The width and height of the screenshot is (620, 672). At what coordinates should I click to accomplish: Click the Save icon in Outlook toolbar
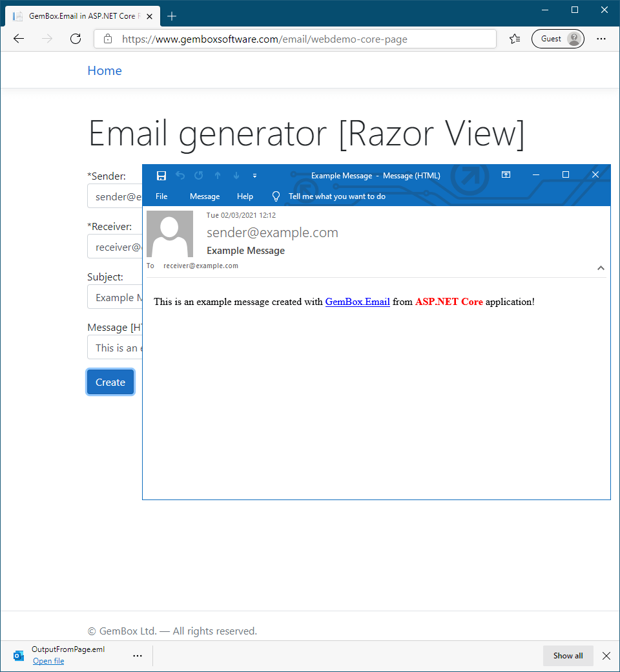(x=161, y=175)
